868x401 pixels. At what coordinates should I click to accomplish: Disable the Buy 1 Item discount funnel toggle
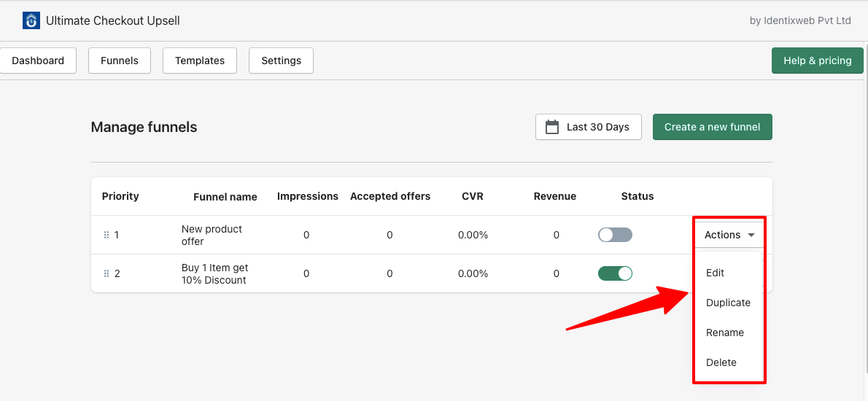[x=614, y=273]
